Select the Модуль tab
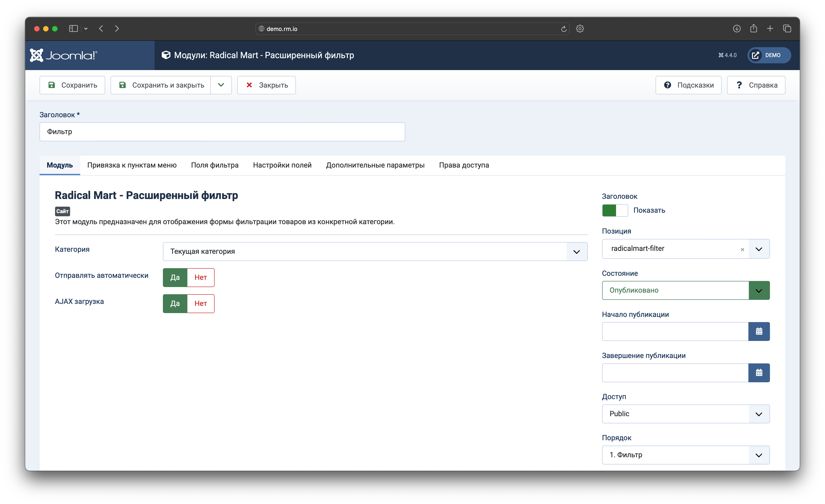825x504 pixels. 60,165
